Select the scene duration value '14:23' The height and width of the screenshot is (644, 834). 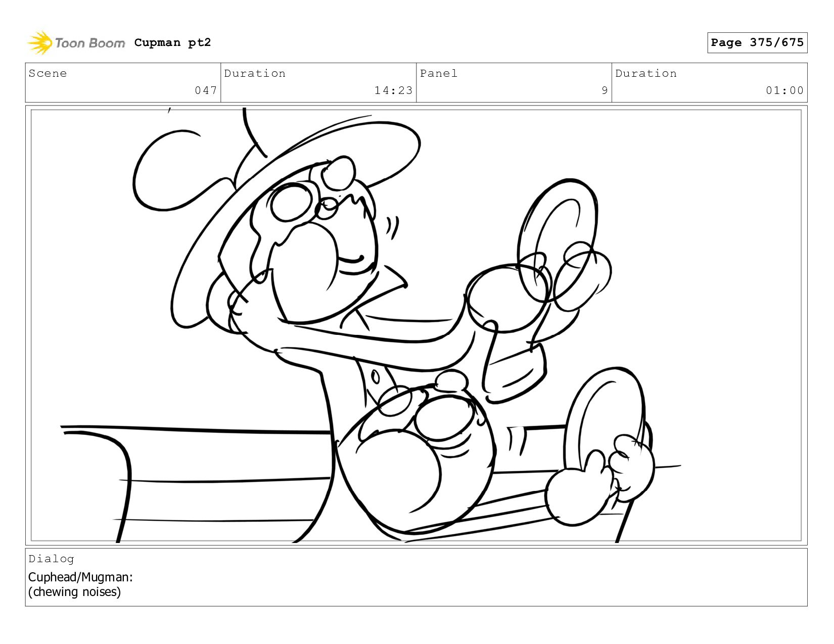coord(393,90)
